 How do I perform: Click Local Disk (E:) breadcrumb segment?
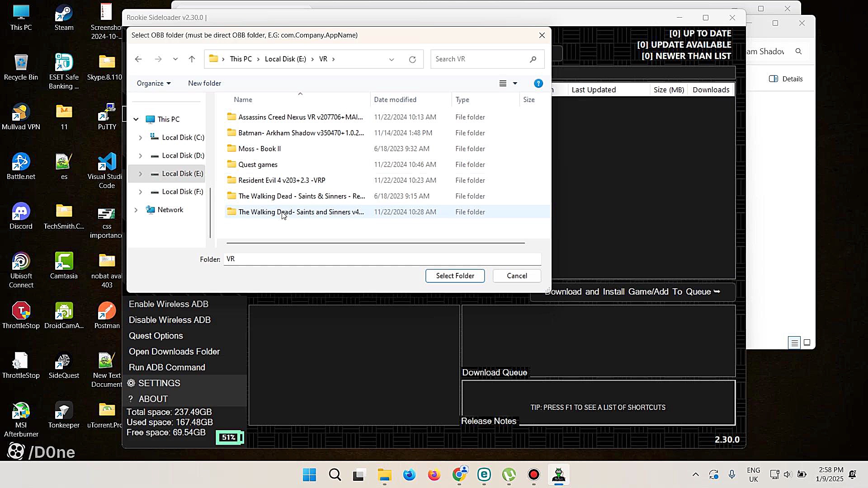click(285, 59)
